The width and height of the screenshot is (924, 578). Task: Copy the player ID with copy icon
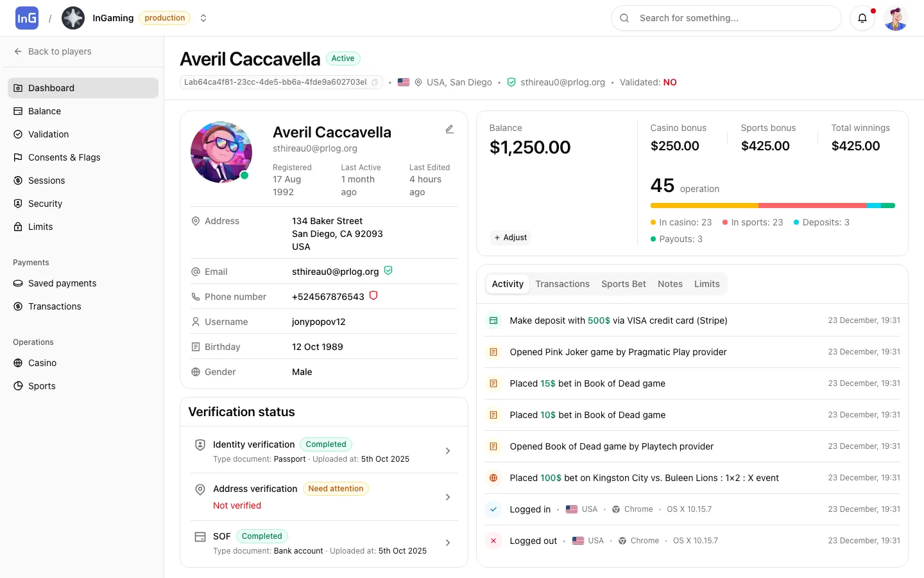coord(375,82)
